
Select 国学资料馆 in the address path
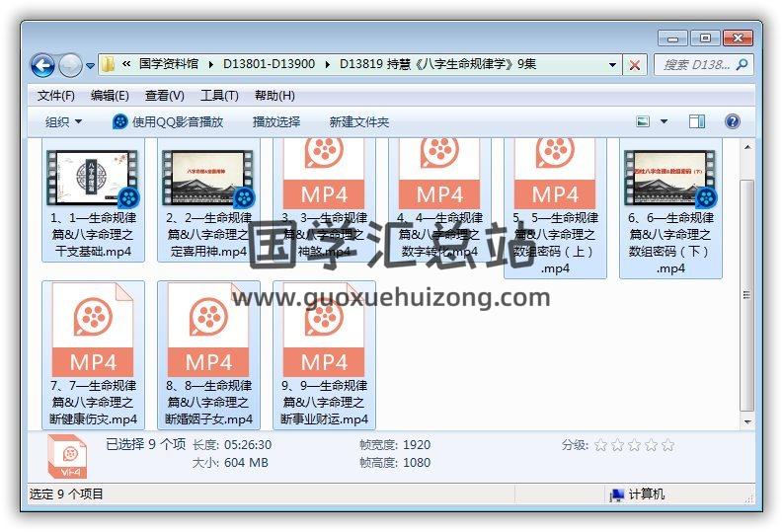(168, 64)
